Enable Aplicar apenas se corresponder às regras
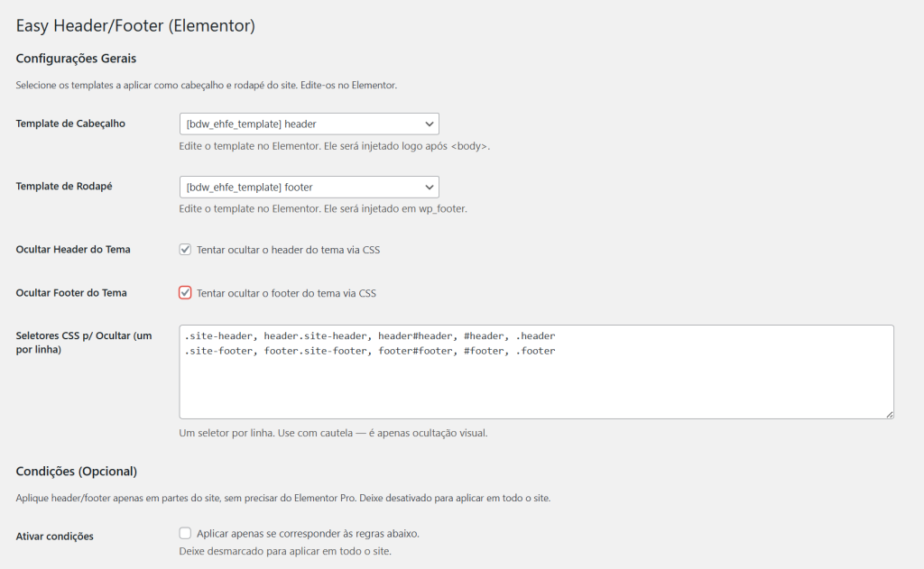Image resolution: width=924 pixels, height=569 pixels. click(x=185, y=533)
